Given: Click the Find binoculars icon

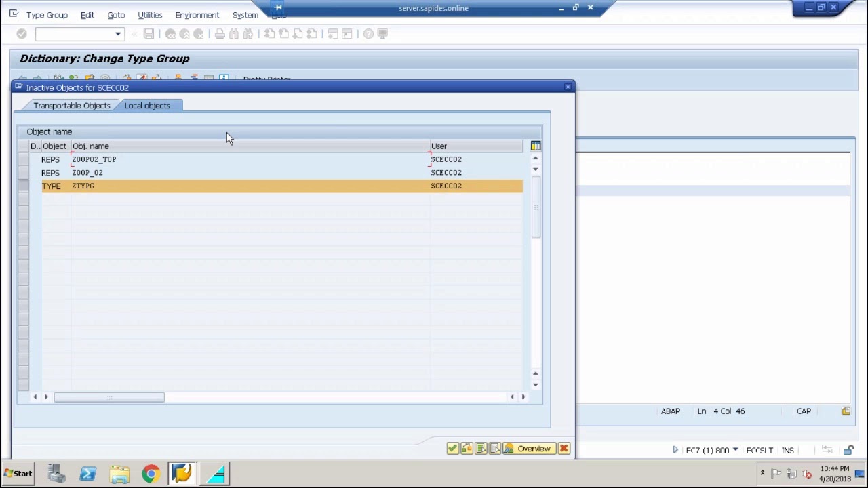Looking at the screenshot, I should (x=234, y=34).
